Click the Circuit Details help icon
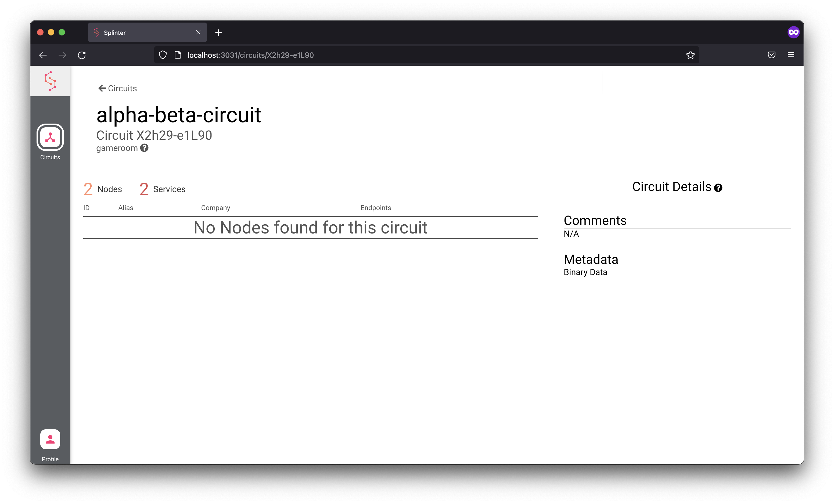This screenshot has width=834, height=504. (718, 188)
